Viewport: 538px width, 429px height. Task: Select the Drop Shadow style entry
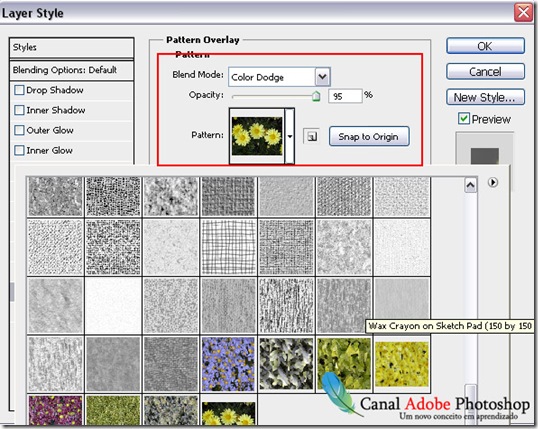pyautogui.click(x=71, y=91)
